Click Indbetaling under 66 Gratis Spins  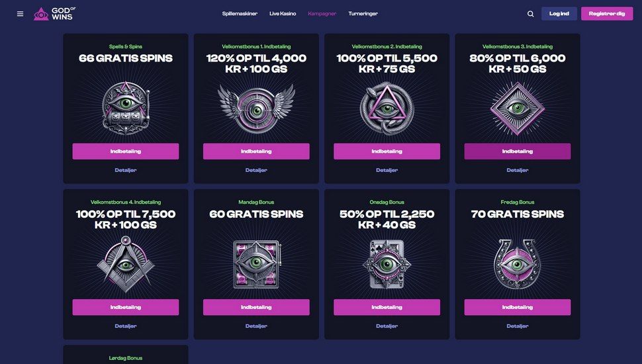click(126, 152)
